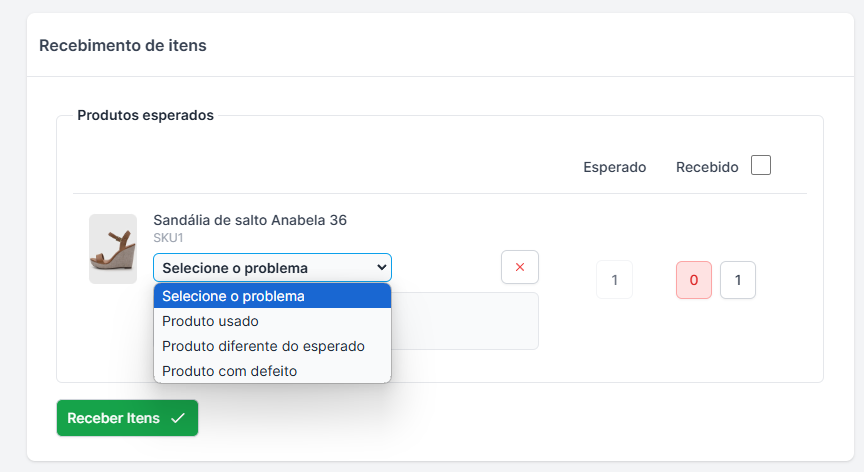This screenshot has height=472, width=864.
Task: Collapse the 'Selecione o problema' combo box
Action: [x=272, y=268]
